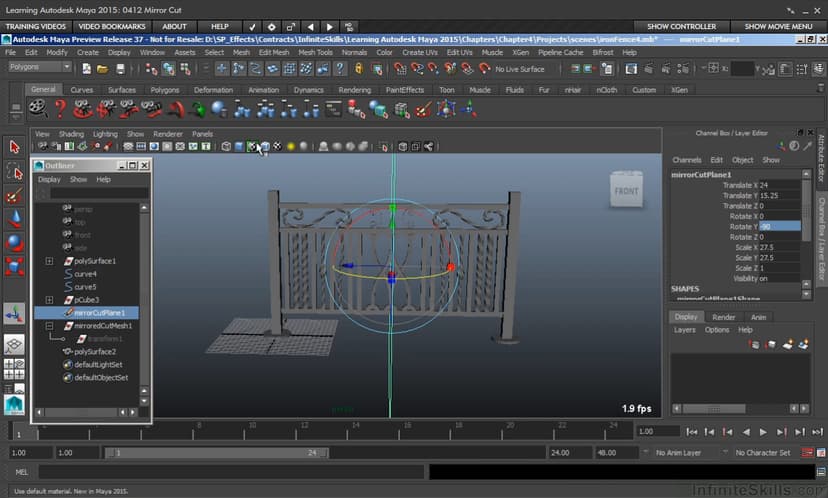
Task: Click the Maya home logo icon
Action: click(x=14, y=405)
